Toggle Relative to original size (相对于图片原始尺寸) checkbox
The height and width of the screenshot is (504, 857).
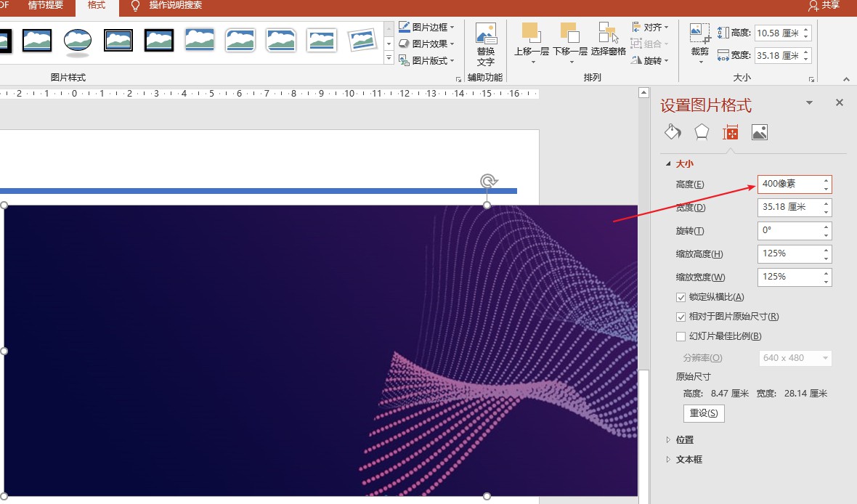[x=681, y=317]
